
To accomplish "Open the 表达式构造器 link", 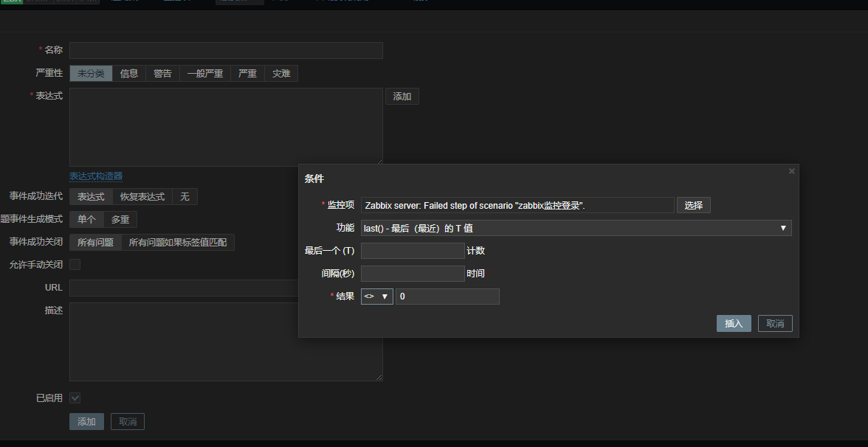I will click(x=96, y=176).
